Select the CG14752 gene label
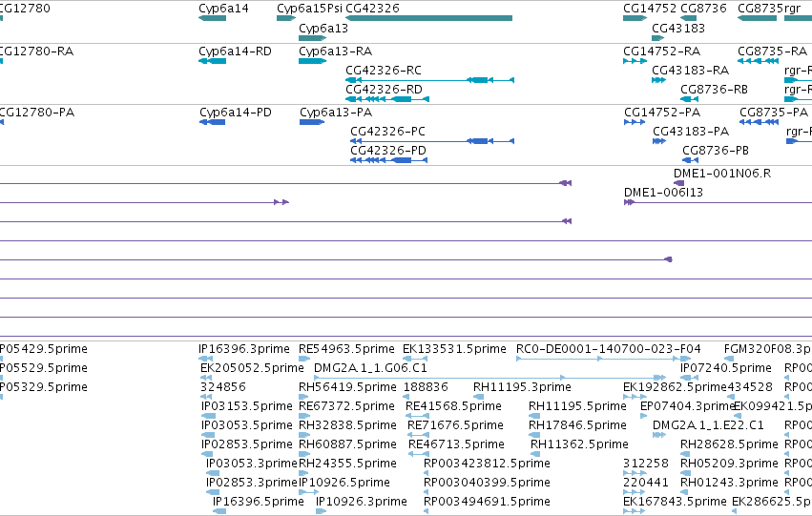Viewport: 812px width, 516px height. tap(650, 9)
